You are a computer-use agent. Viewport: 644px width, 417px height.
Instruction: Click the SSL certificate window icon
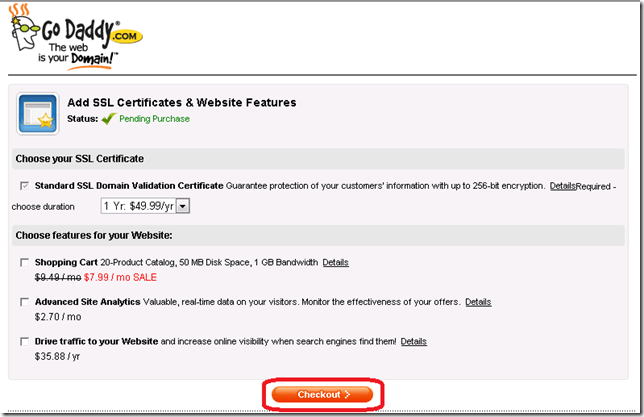37,112
